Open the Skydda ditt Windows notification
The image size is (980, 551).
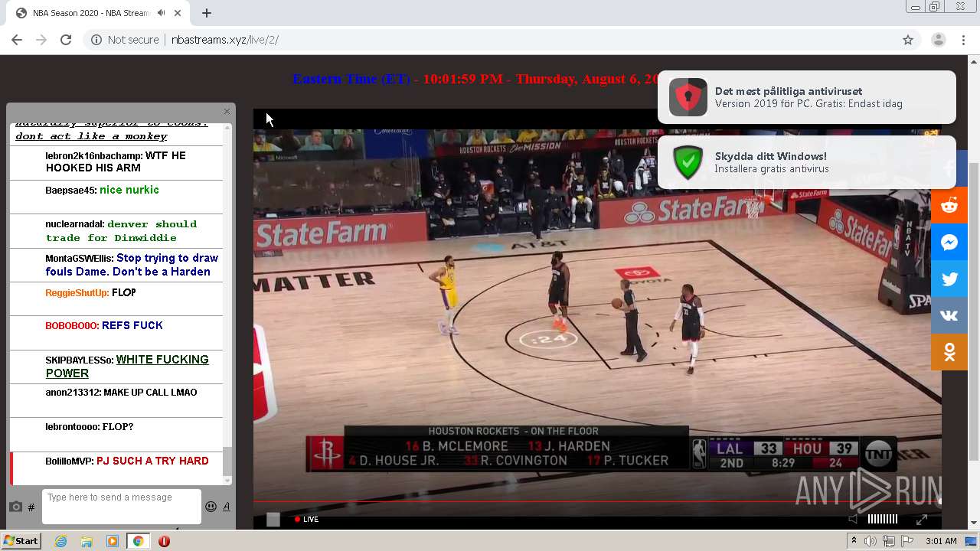(807, 162)
